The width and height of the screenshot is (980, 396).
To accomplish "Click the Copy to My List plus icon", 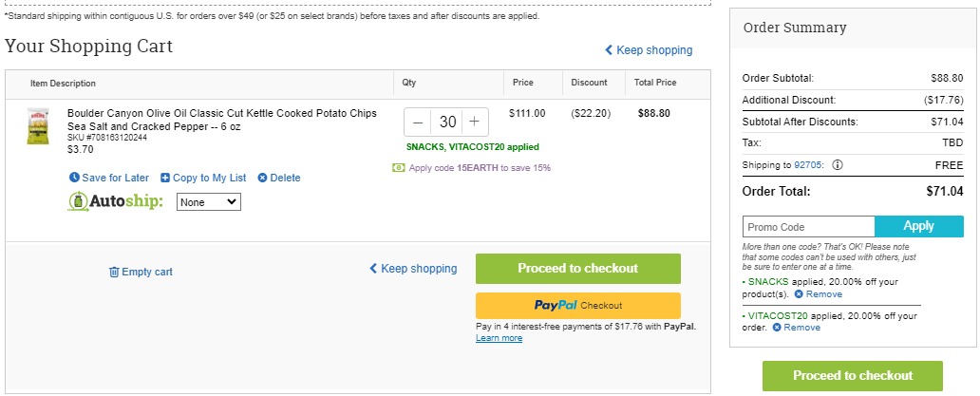I will click(165, 178).
